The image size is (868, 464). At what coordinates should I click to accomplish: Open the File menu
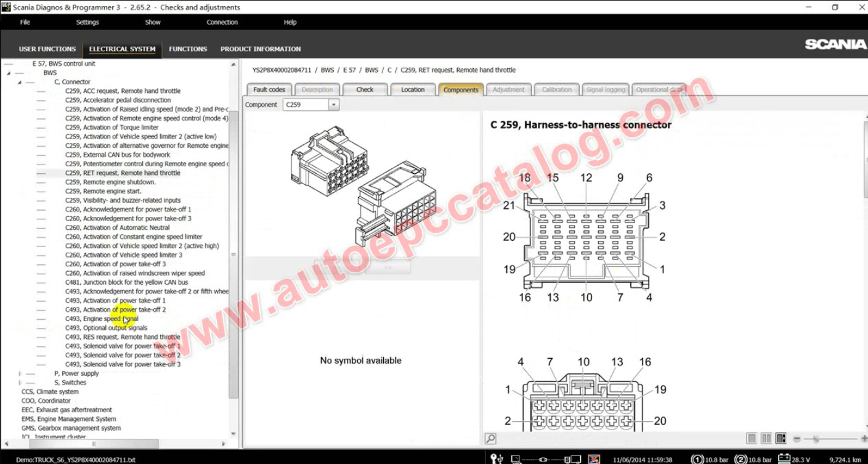point(25,22)
